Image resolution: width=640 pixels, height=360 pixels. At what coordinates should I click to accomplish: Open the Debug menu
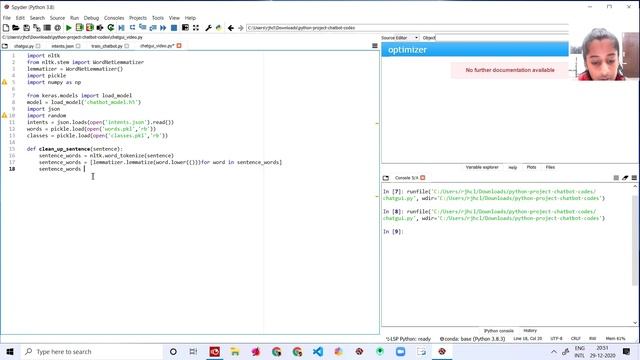point(91,18)
